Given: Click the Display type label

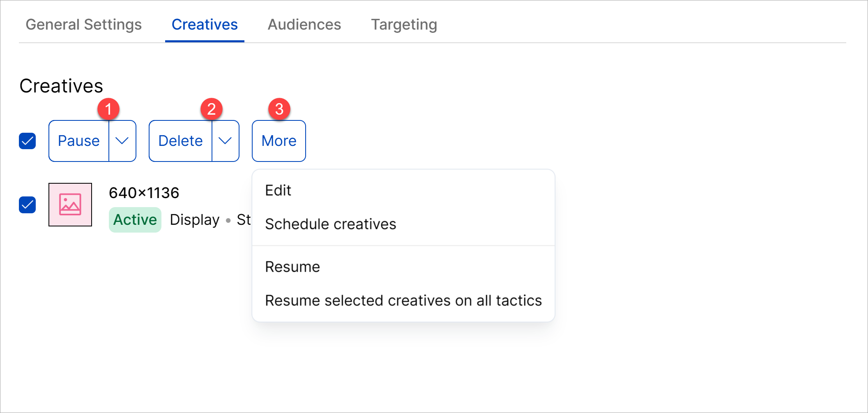Looking at the screenshot, I should point(195,220).
